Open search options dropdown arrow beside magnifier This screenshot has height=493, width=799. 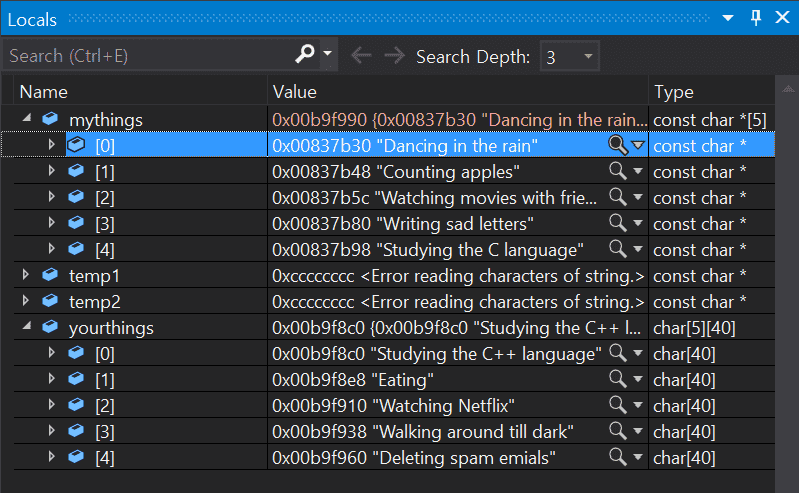tap(329, 55)
